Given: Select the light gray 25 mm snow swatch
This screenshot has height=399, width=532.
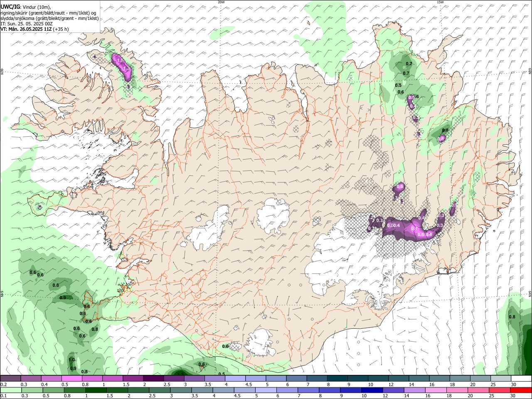Looking at the screenshot, I should [500, 379].
